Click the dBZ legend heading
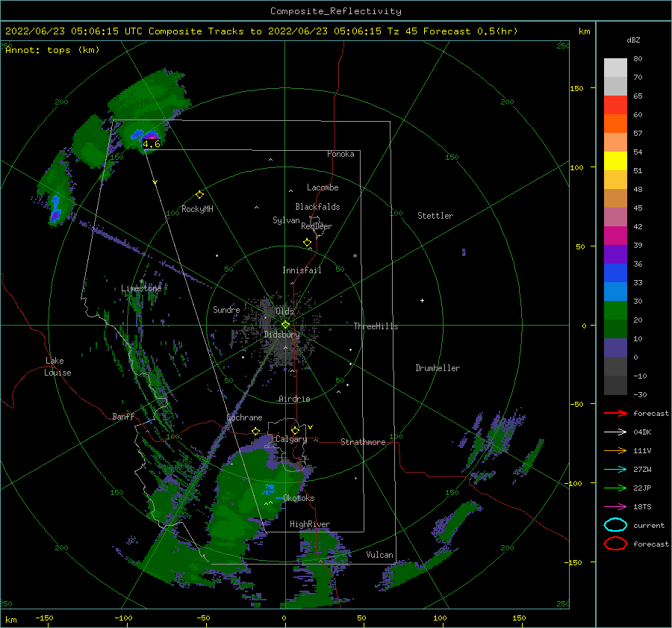The image size is (672, 628). pyautogui.click(x=633, y=40)
